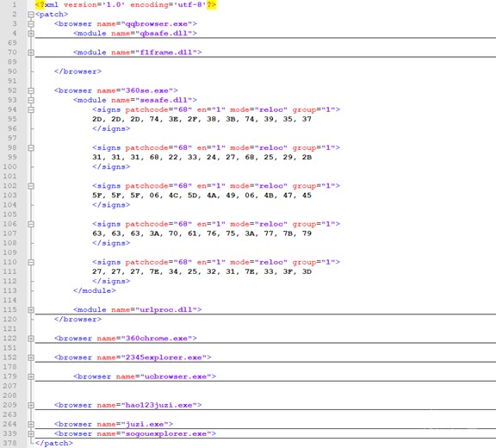The width and height of the screenshot is (496, 448).
Task: Click the XML declaration text on line 1
Action: (x=126, y=5)
